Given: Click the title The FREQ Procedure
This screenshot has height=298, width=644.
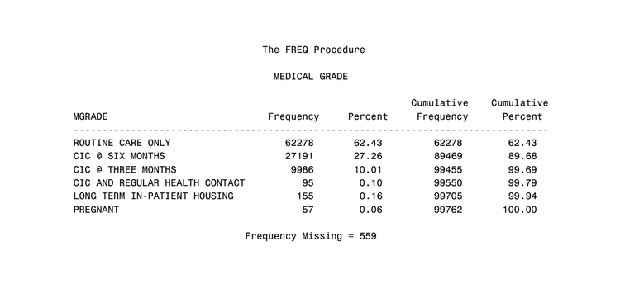Looking at the screenshot, I should [x=314, y=50].
